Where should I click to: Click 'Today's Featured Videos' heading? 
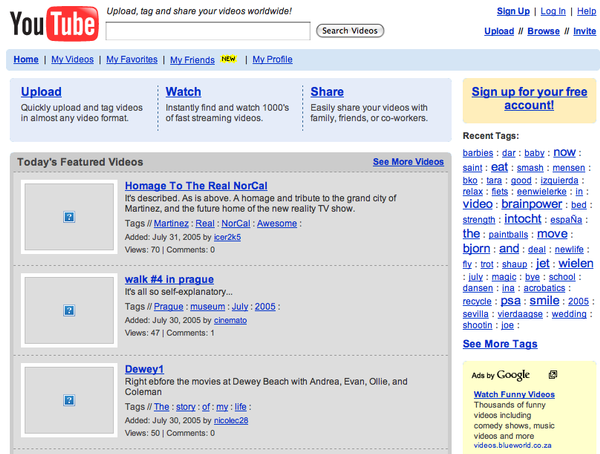pyautogui.click(x=80, y=162)
